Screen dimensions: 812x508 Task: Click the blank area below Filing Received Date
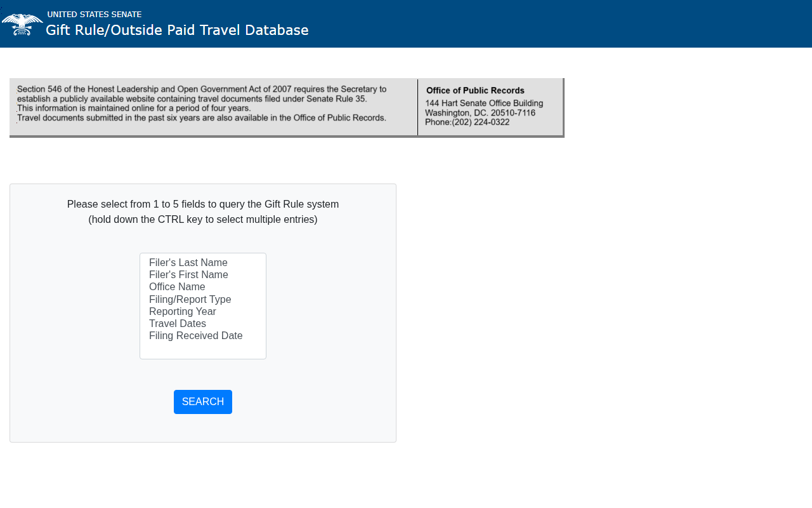click(x=203, y=350)
